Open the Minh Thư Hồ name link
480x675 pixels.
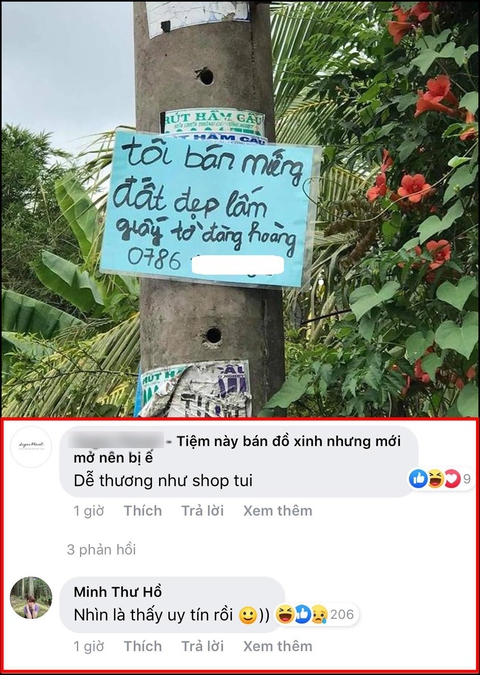118,592
